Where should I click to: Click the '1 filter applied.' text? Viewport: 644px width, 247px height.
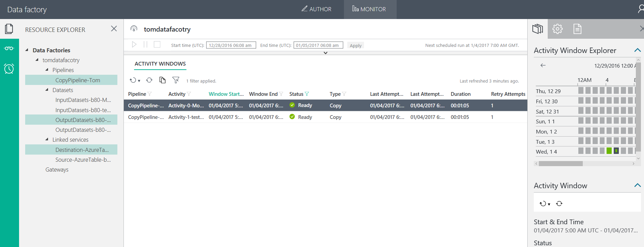(201, 81)
